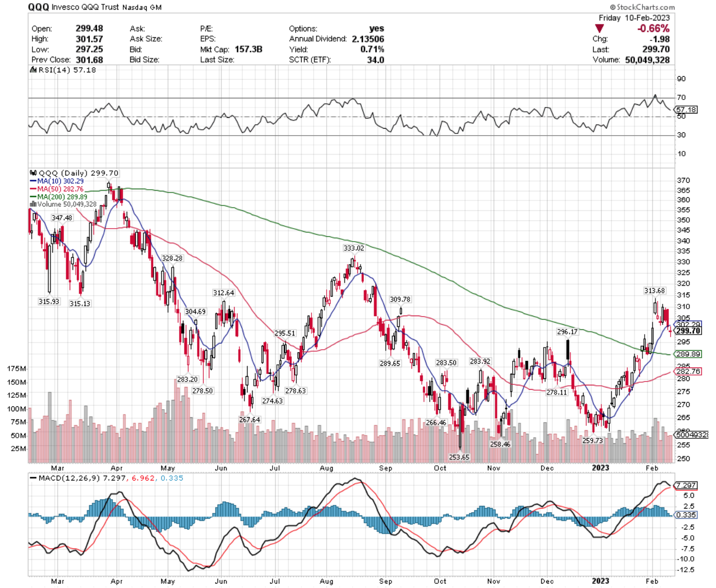Click the QQQ ticker symbol in the title
Screen dimensions: 716x588
[38, 7]
